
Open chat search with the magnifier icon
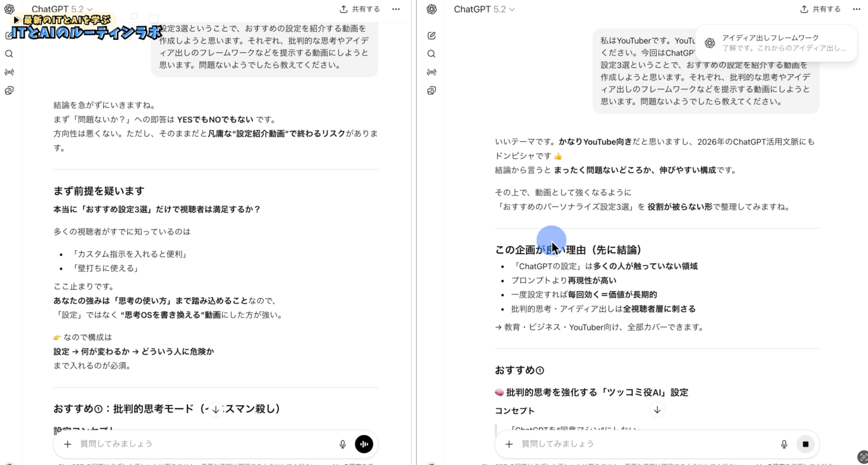pyautogui.click(x=9, y=54)
